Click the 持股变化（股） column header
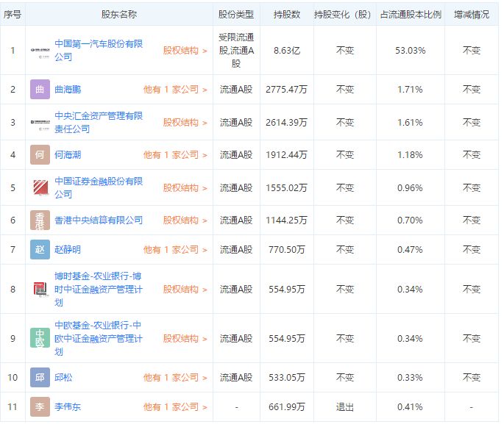 [344, 15]
